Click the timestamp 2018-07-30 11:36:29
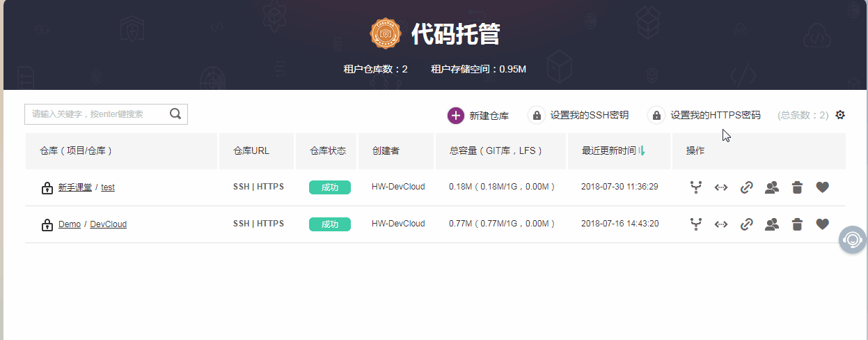 click(620, 187)
